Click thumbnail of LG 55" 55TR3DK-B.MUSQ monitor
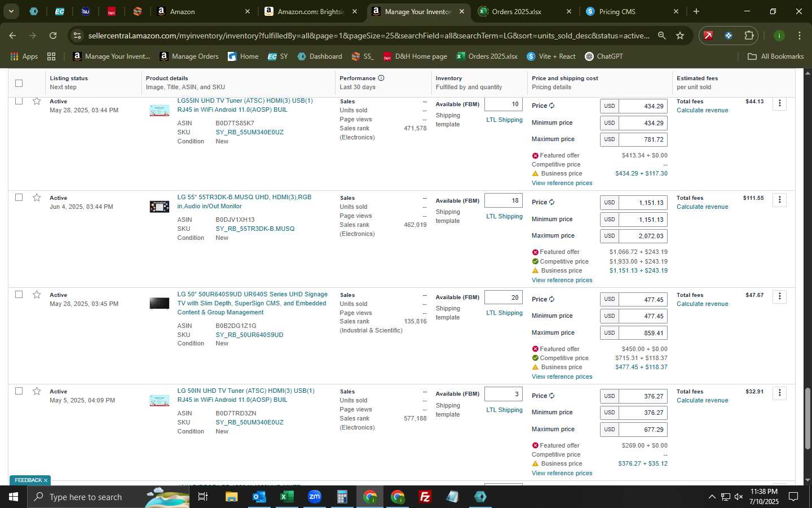This screenshot has height=508, width=812. click(159, 207)
